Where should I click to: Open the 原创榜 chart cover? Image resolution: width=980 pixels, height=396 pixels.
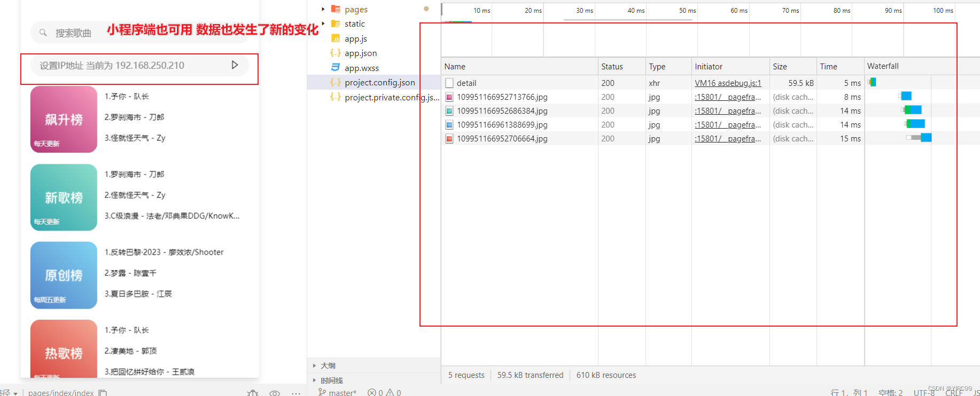click(64, 275)
